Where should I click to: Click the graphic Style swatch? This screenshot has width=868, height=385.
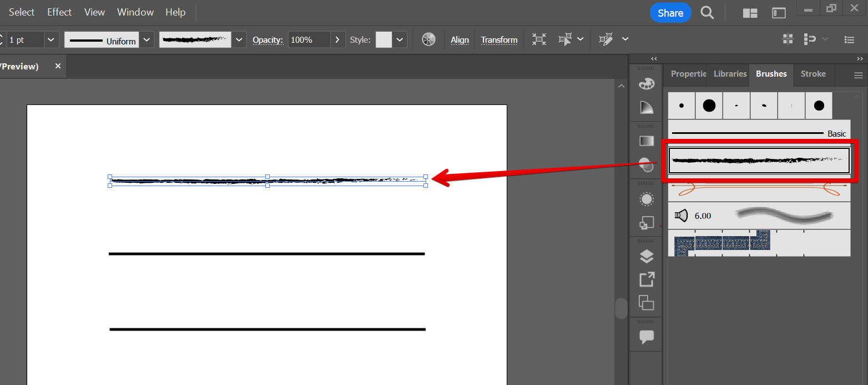click(383, 39)
